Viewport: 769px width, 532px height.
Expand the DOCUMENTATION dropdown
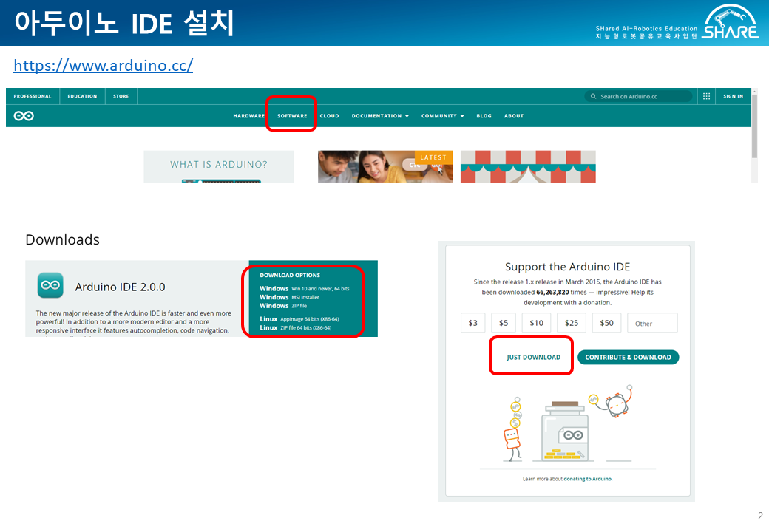point(380,116)
